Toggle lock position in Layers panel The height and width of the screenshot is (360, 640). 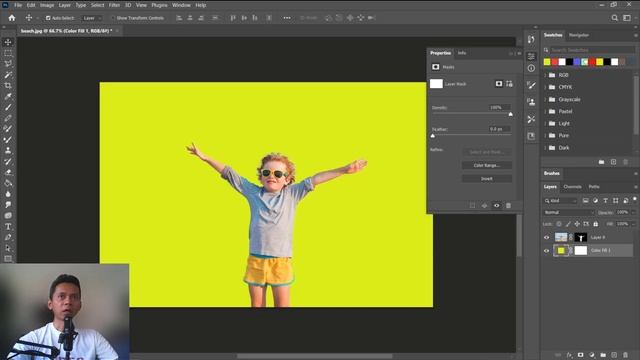pos(577,224)
